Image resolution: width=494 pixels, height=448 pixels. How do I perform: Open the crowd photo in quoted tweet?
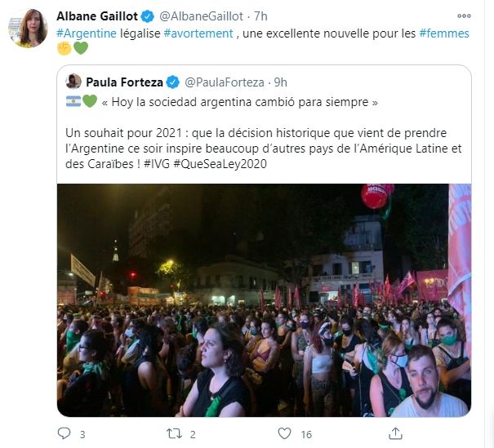pos(264,300)
